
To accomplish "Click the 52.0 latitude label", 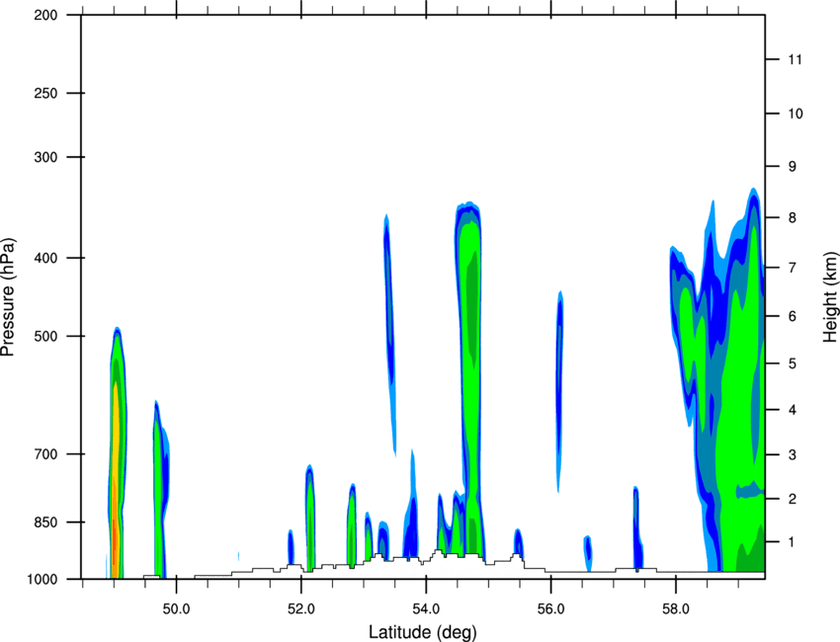I will point(301,609).
